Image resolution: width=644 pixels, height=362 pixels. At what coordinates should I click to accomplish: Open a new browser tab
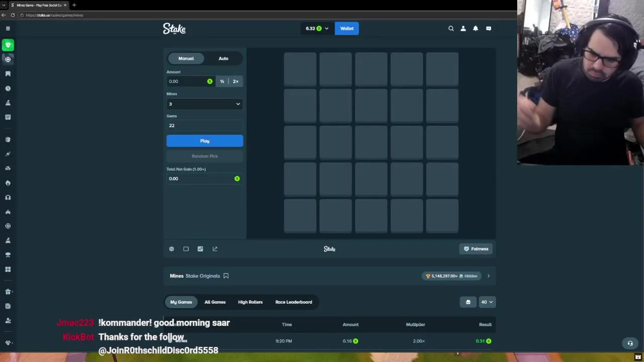coord(74,5)
